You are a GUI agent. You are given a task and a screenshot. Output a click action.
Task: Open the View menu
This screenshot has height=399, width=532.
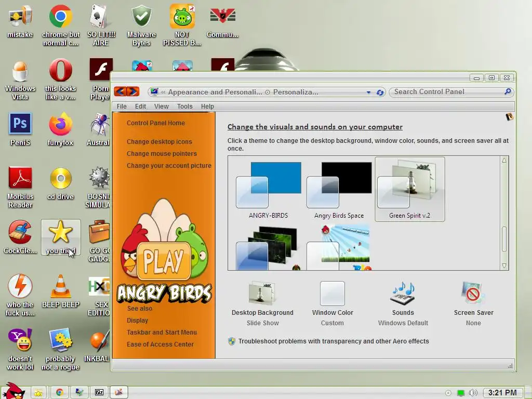tap(162, 107)
